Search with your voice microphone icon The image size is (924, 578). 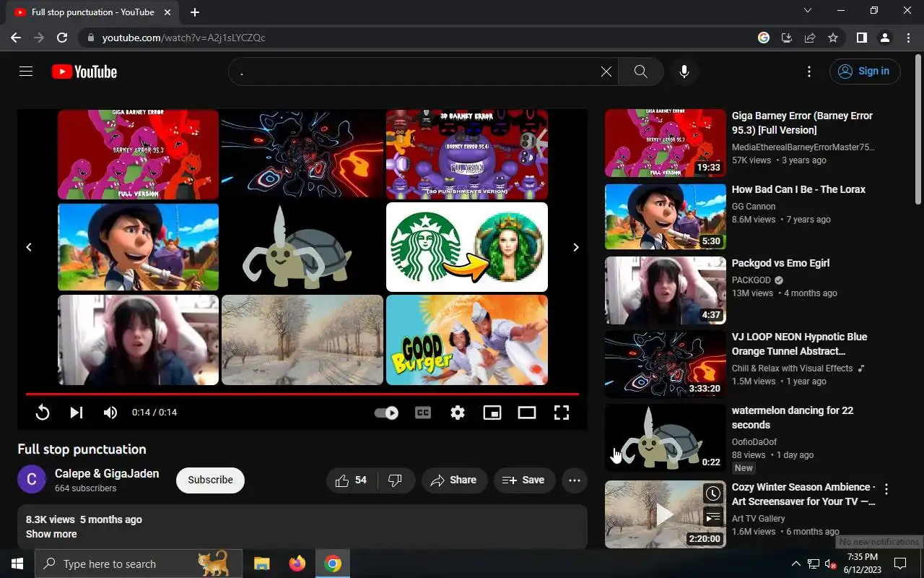click(x=684, y=72)
